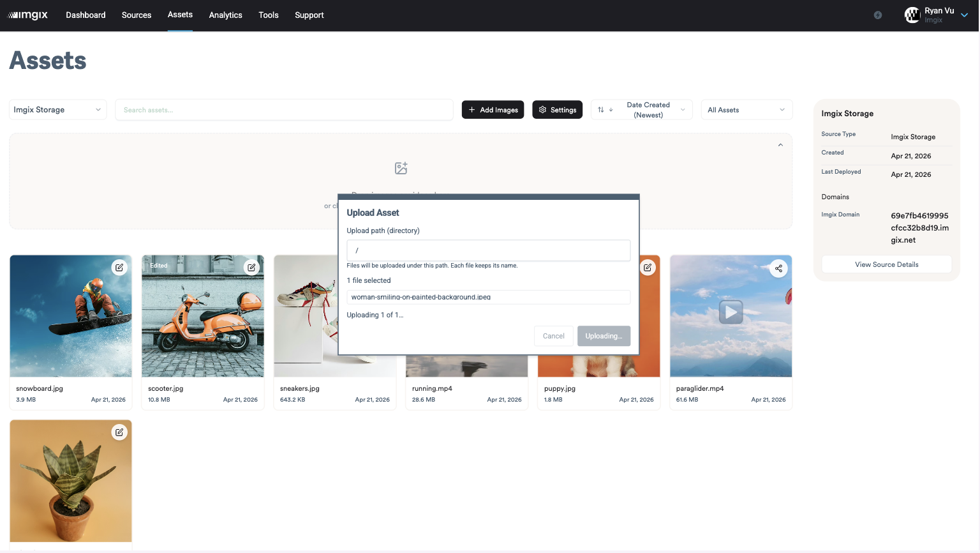
Task: Click the edit icon on the plant image
Action: [x=119, y=432]
